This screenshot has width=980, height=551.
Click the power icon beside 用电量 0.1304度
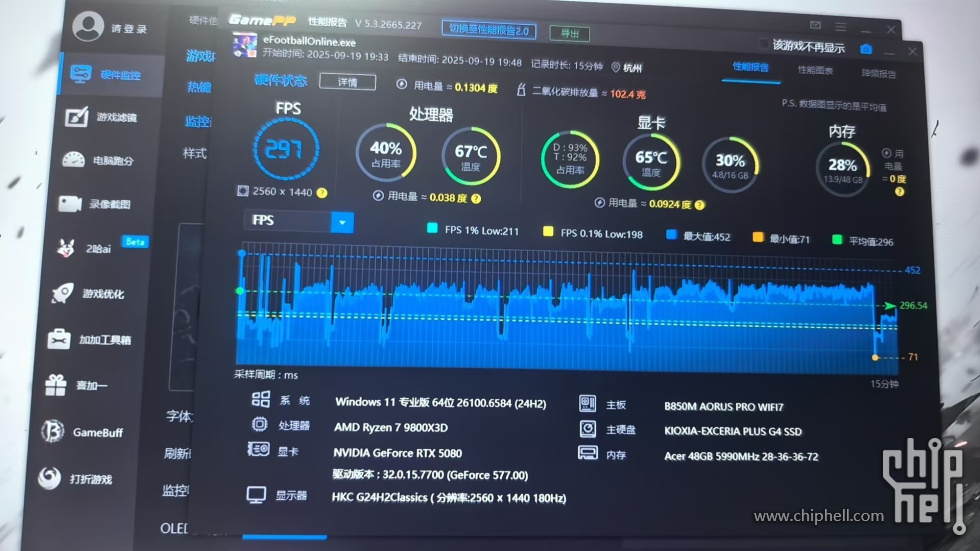point(402,84)
